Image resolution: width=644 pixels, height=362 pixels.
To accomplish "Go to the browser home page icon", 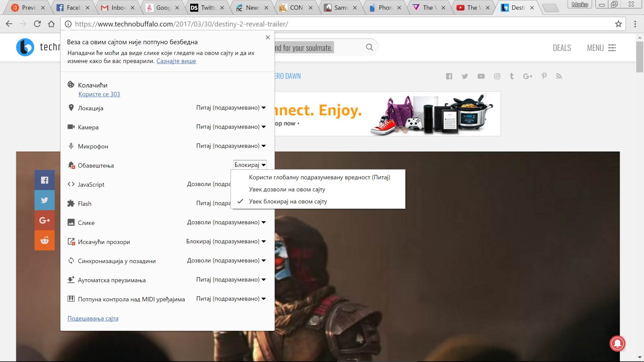I will pyautogui.click(x=51, y=24).
